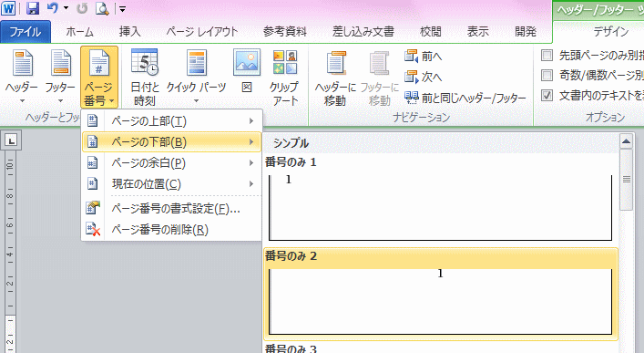Viewport: 644px width, 353px height.
Task: Choose ページ番号の削除(R) menu item
Action: click(x=171, y=230)
